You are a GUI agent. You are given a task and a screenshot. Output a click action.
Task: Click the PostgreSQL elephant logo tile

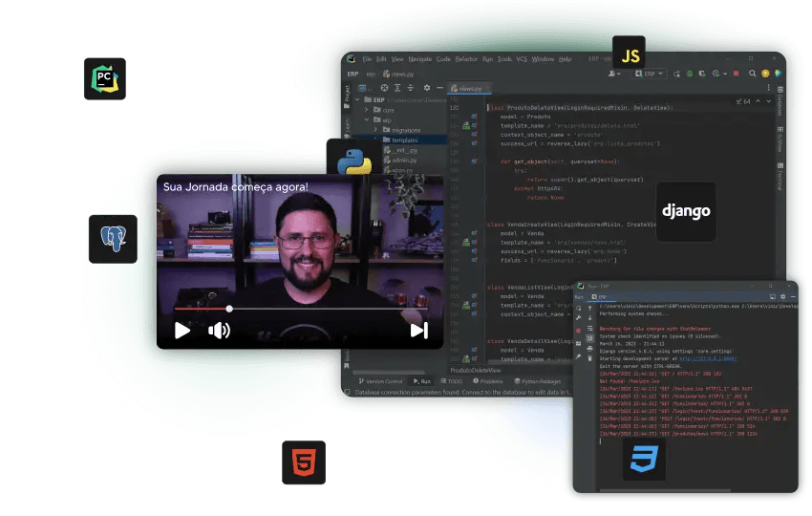click(113, 239)
